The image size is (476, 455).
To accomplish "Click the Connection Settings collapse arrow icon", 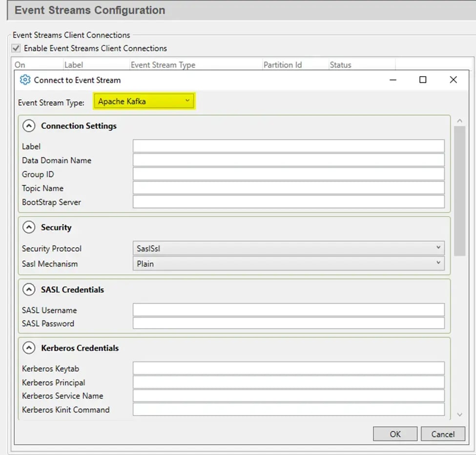I will [x=29, y=126].
